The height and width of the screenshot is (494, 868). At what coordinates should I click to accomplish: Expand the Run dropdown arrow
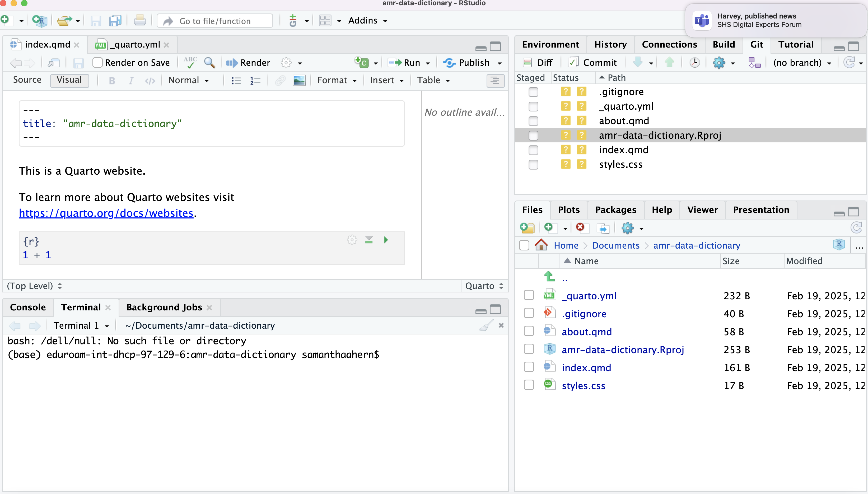tap(428, 63)
